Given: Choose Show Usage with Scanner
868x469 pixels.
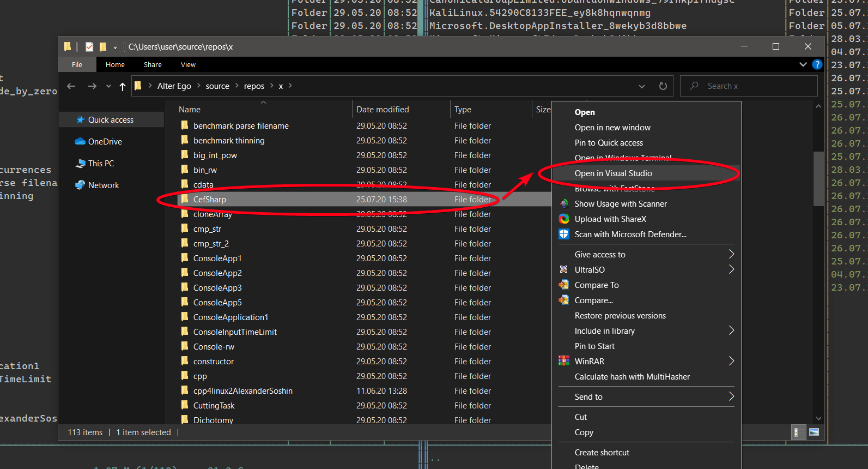Looking at the screenshot, I should (621, 204).
